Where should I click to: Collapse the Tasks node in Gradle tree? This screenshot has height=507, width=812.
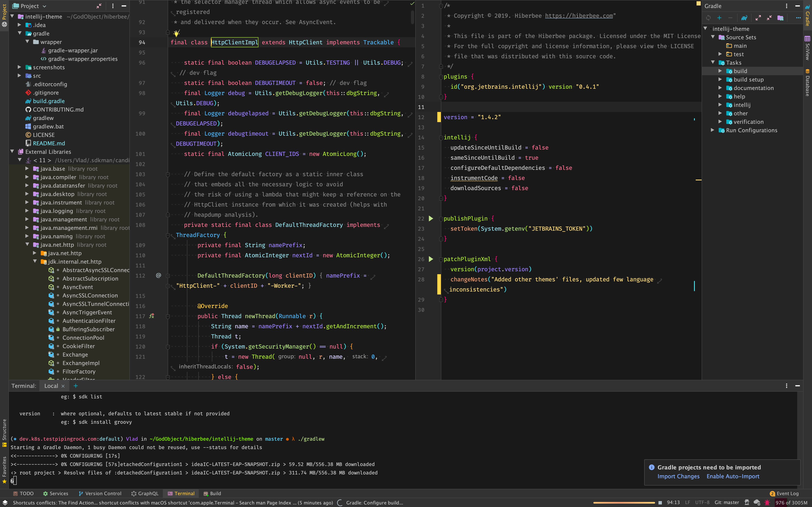[713, 62]
